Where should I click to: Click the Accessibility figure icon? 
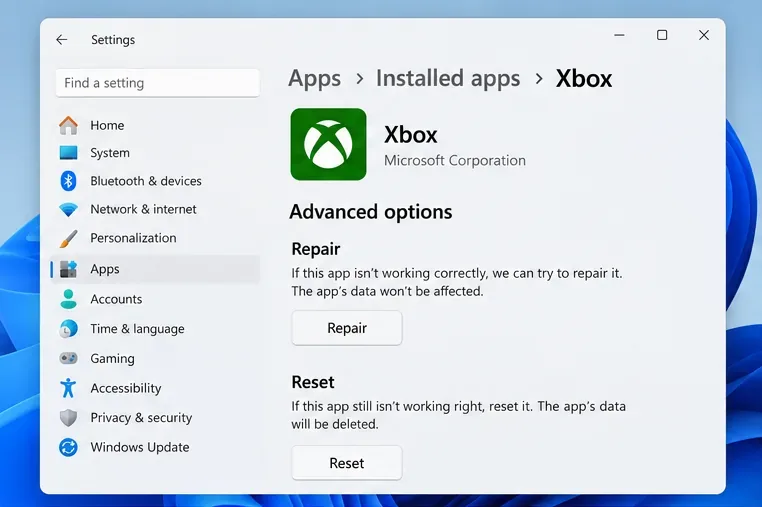click(x=69, y=388)
